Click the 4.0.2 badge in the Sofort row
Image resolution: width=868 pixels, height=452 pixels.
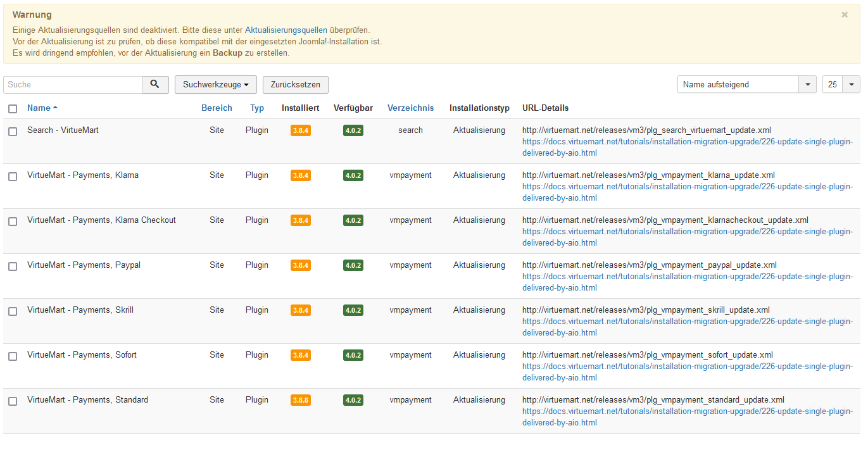coord(353,355)
